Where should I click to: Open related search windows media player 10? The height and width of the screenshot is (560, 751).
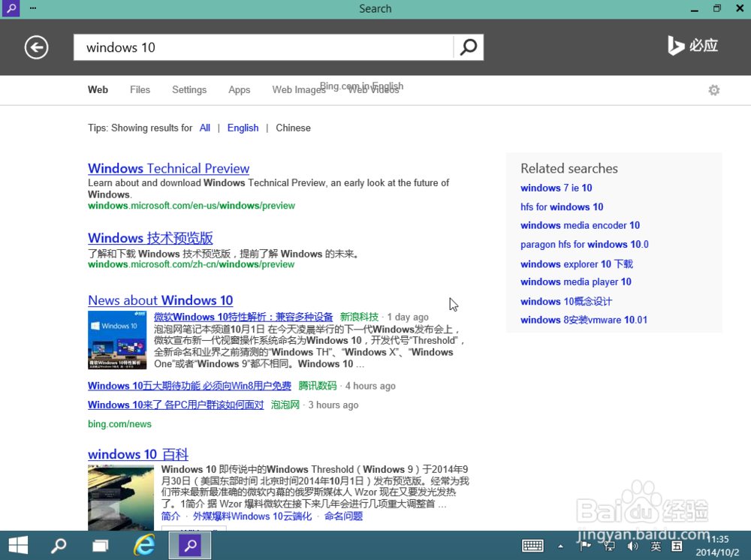pyautogui.click(x=576, y=282)
